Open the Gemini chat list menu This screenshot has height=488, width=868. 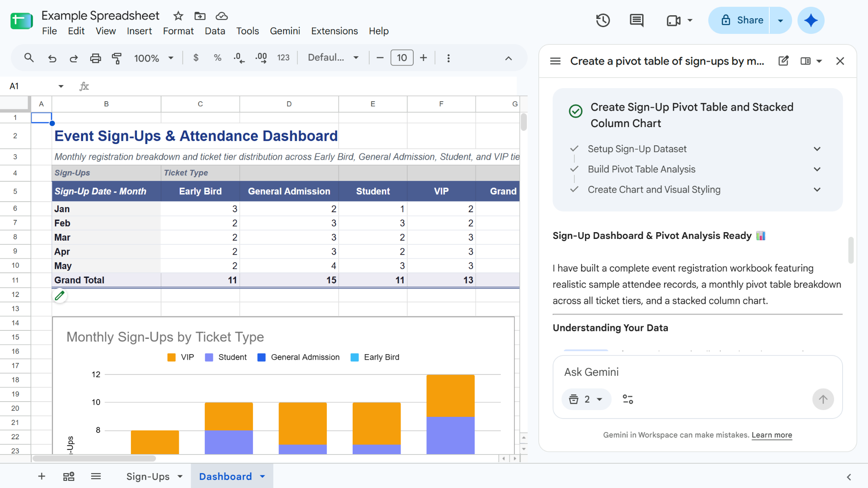[555, 61]
